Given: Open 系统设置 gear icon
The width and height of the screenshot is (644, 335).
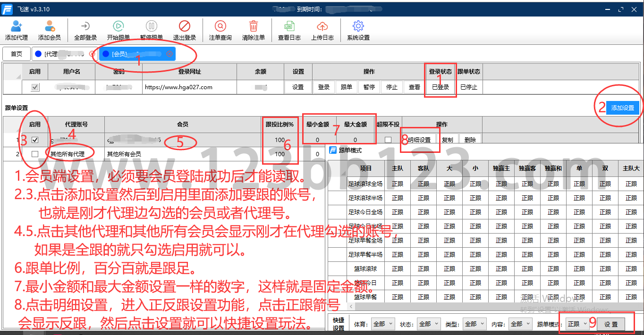Looking at the screenshot, I should [x=358, y=27].
